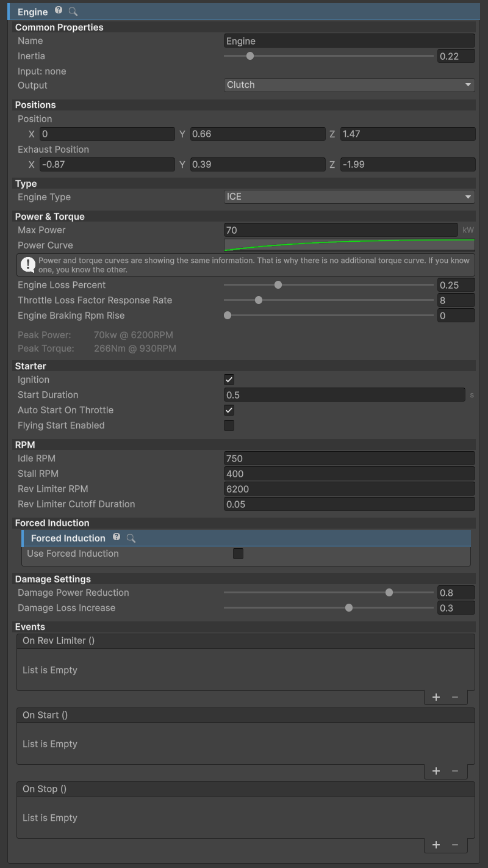
Task: Click the Rev Limiter Cutoff Duration field
Action: pos(350,504)
